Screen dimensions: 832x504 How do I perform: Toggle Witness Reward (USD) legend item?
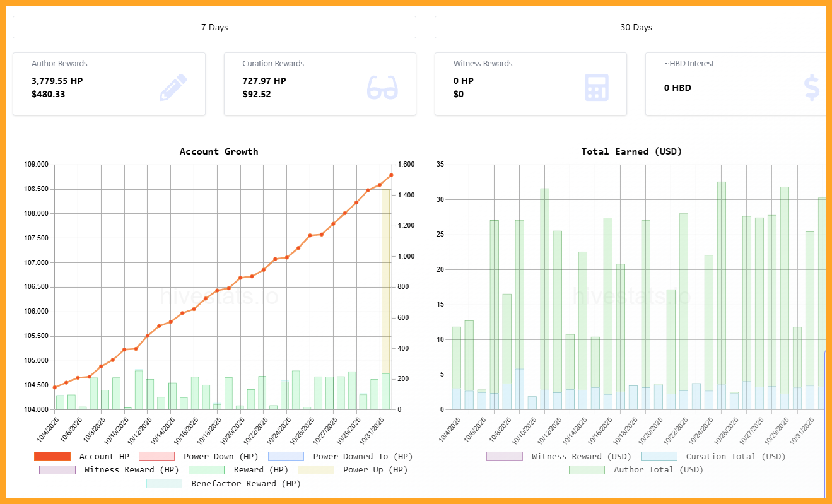pyautogui.click(x=504, y=456)
